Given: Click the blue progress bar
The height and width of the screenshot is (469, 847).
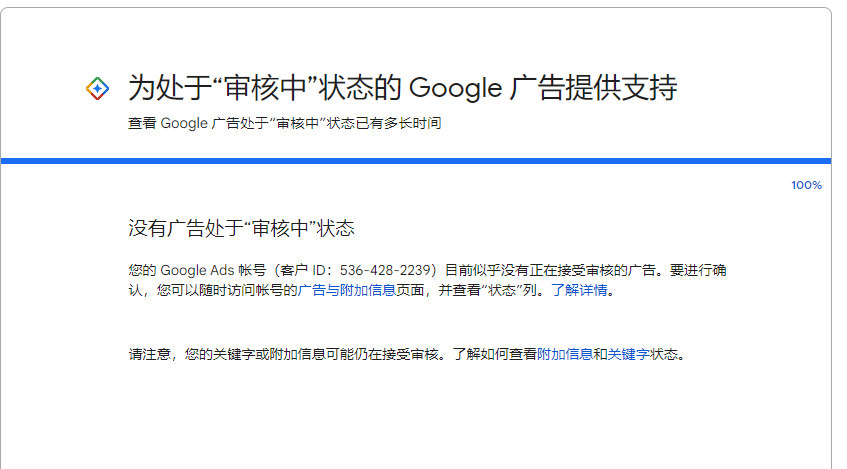Looking at the screenshot, I should point(416,161).
